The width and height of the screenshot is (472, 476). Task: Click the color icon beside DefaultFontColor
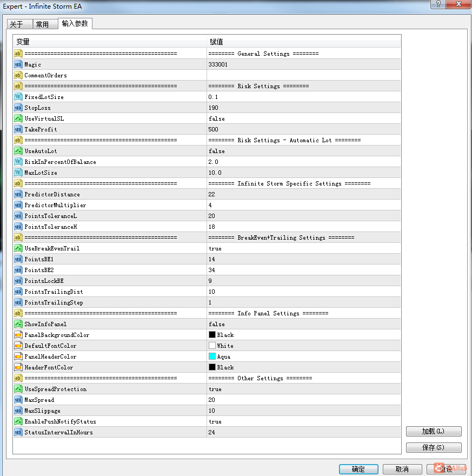[x=18, y=346]
